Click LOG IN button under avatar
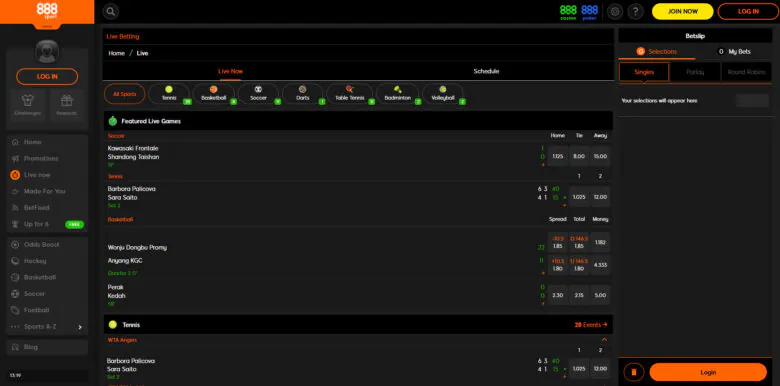Image resolution: width=780 pixels, height=386 pixels. pos(47,77)
